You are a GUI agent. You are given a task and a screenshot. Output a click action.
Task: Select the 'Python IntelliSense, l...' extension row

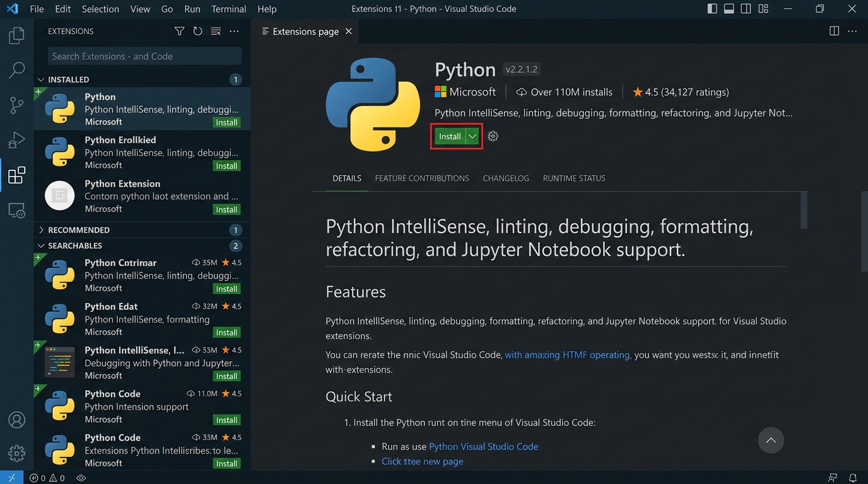[142, 363]
